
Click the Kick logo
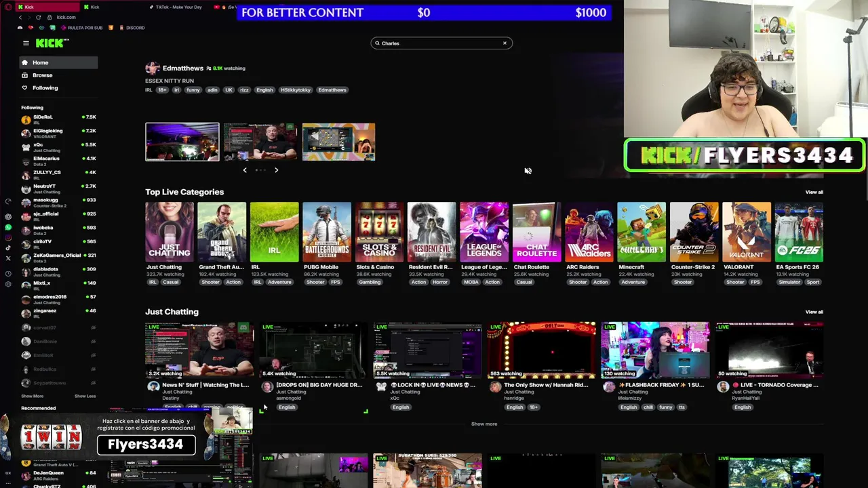(x=52, y=43)
